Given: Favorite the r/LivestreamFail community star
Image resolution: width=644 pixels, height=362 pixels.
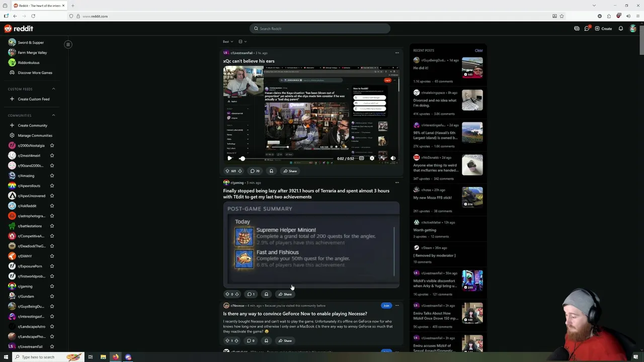Looking at the screenshot, I should click(52, 346).
